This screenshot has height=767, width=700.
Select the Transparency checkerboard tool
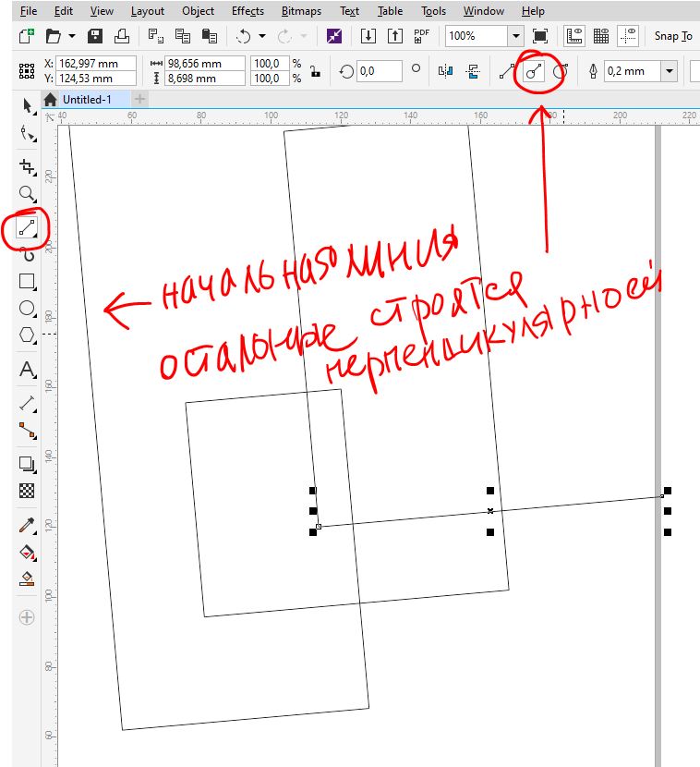pos(27,491)
